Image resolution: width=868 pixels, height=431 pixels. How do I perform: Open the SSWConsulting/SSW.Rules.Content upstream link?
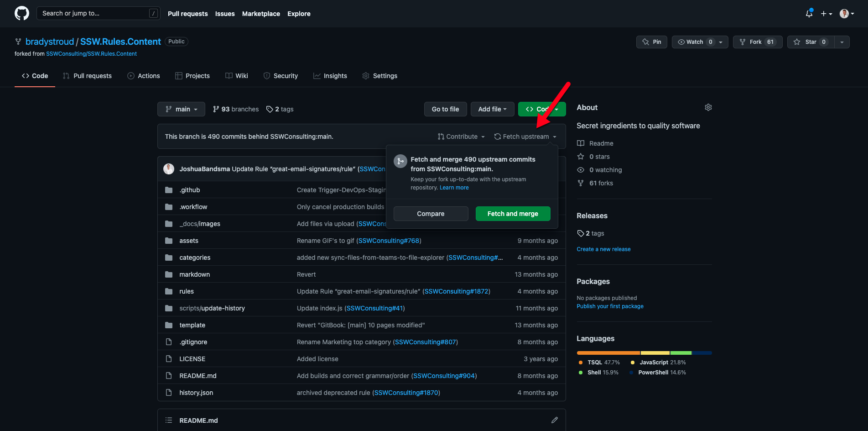click(91, 54)
